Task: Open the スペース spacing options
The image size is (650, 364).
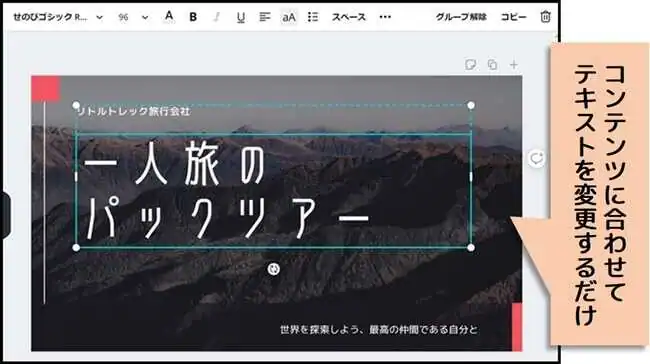Action: pos(349,17)
